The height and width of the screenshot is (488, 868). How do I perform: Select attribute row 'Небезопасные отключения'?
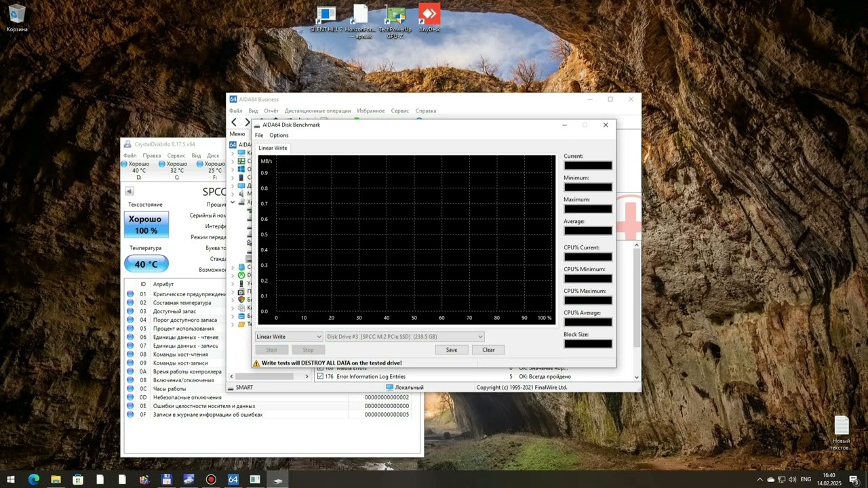point(269,397)
